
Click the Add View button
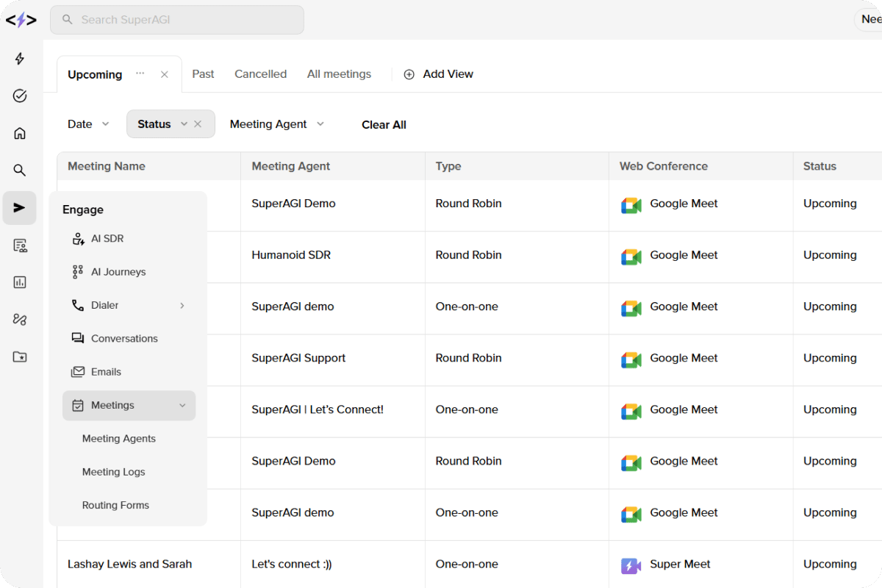click(x=439, y=74)
